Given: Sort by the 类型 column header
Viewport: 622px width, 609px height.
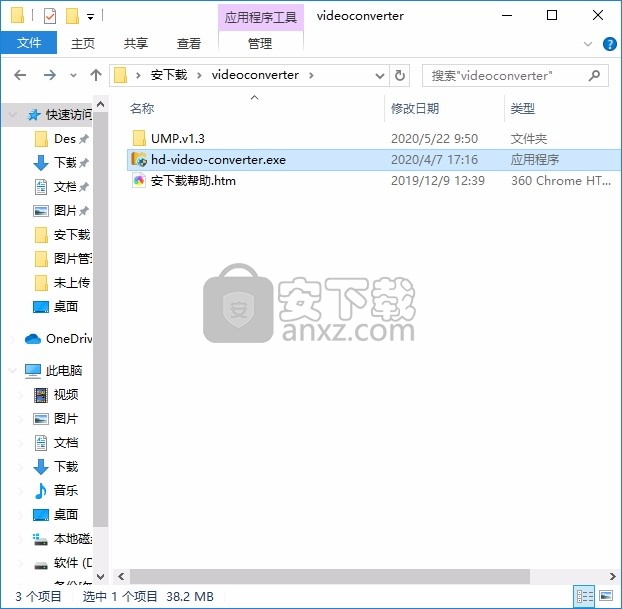Looking at the screenshot, I should [522, 108].
